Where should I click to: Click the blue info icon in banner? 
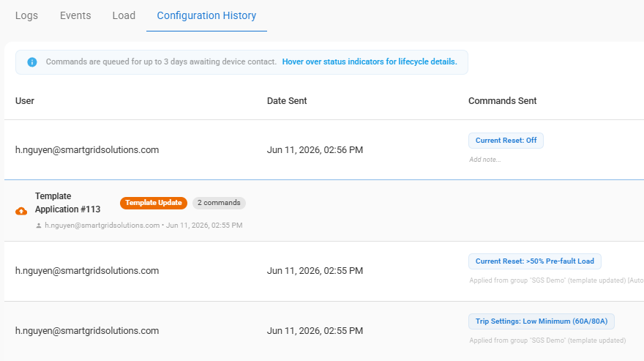point(32,62)
